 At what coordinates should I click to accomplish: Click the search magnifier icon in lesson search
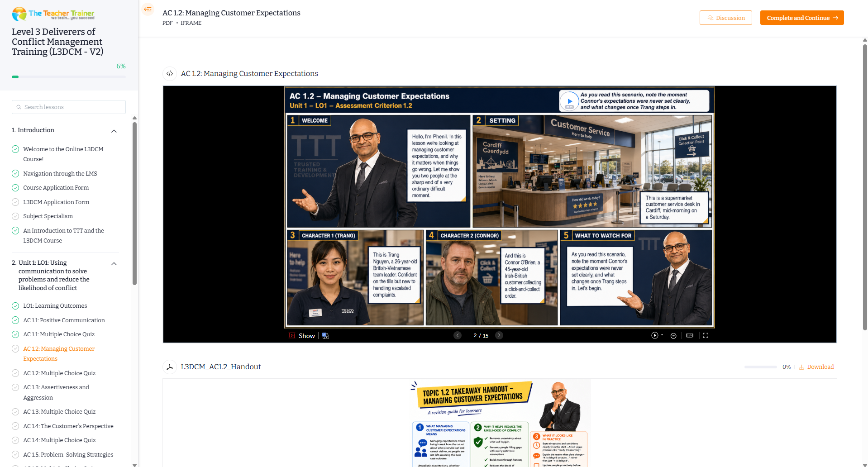point(19,107)
